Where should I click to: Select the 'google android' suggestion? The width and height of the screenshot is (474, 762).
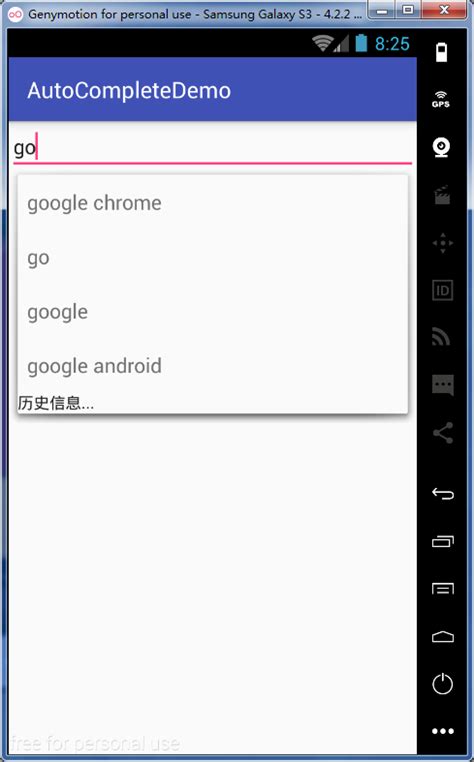[212, 366]
